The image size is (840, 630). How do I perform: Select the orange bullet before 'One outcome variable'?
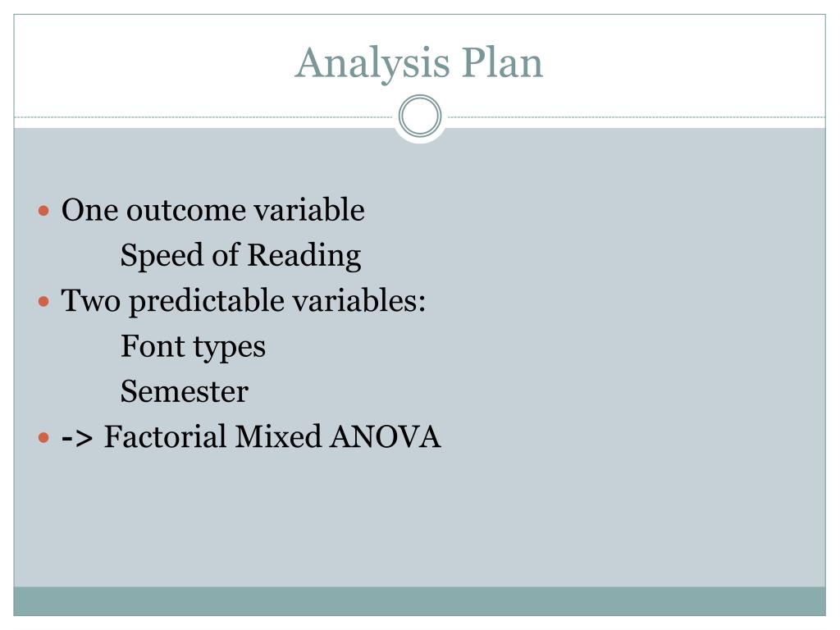tap(44, 211)
